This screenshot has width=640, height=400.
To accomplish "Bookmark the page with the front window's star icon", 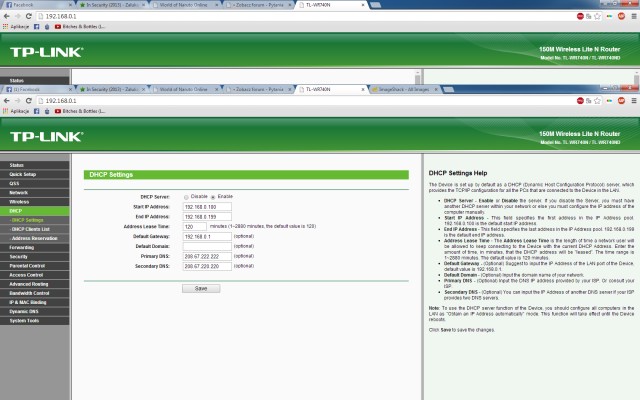I will pos(597,100).
